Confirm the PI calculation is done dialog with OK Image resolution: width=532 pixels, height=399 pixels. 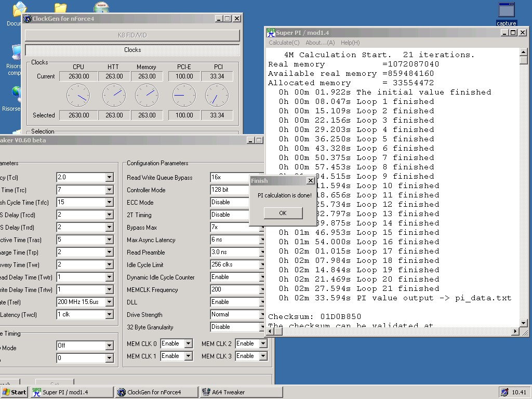(x=283, y=213)
